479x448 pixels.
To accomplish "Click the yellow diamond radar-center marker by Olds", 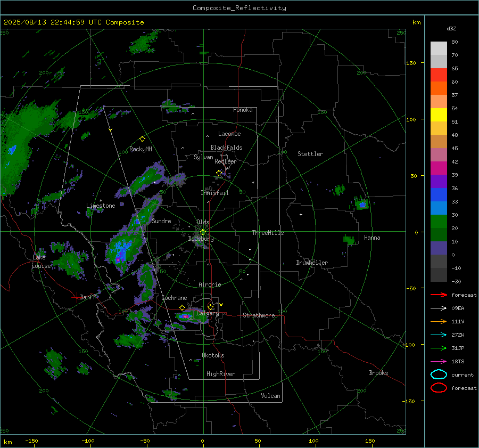I will (203, 232).
